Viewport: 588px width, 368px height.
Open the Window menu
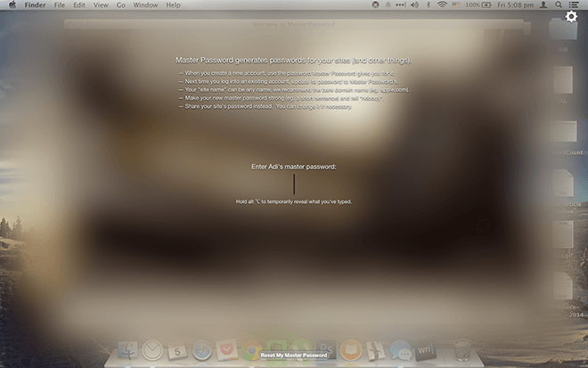pyautogui.click(x=145, y=4)
